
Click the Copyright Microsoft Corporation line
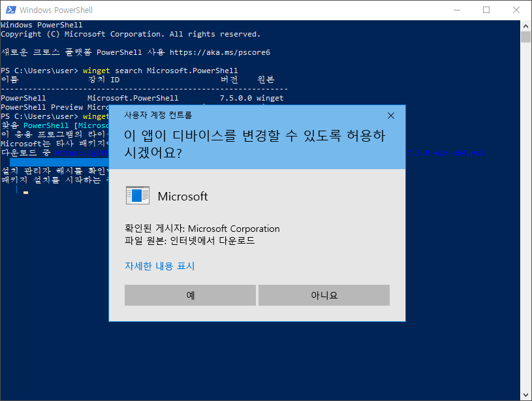coord(131,35)
